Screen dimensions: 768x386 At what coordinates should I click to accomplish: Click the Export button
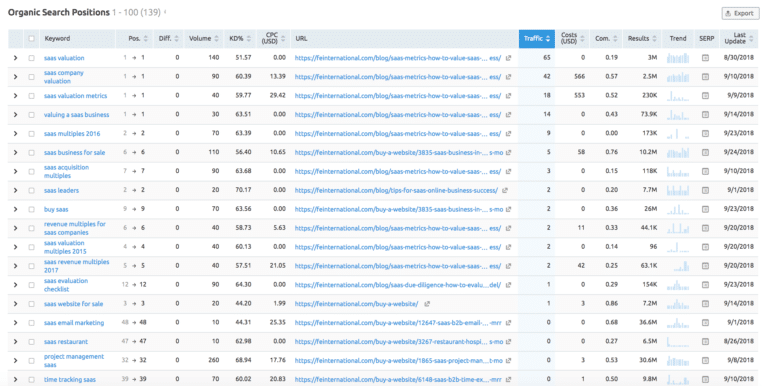pyautogui.click(x=740, y=13)
